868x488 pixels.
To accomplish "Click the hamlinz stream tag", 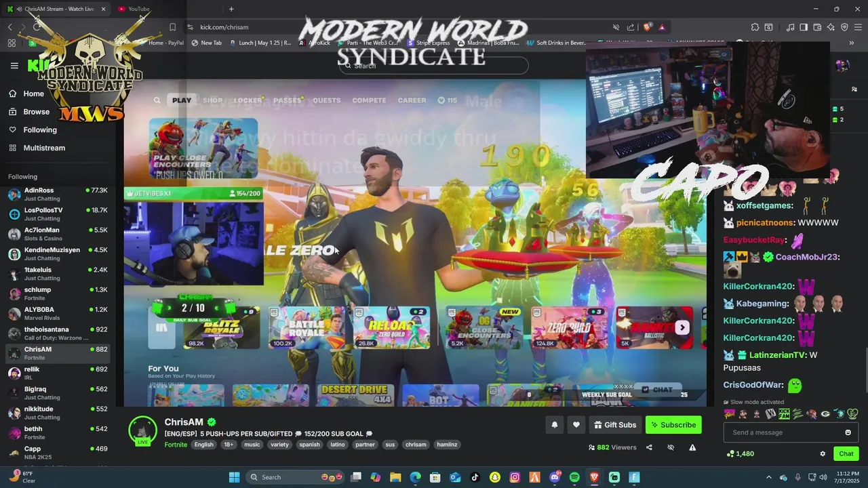I will pyautogui.click(x=447, y=445).
